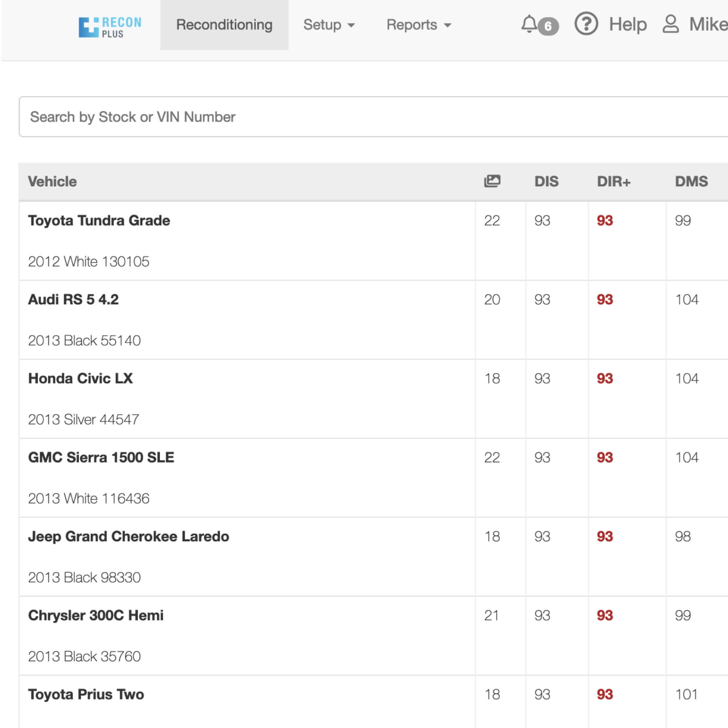Sort by the DIS column header

coord(546,182)
